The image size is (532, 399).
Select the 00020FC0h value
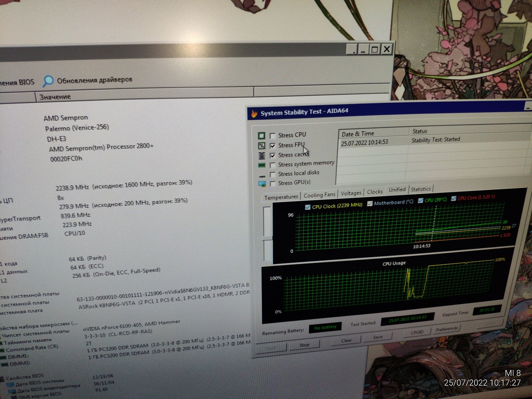pos(66,159)
